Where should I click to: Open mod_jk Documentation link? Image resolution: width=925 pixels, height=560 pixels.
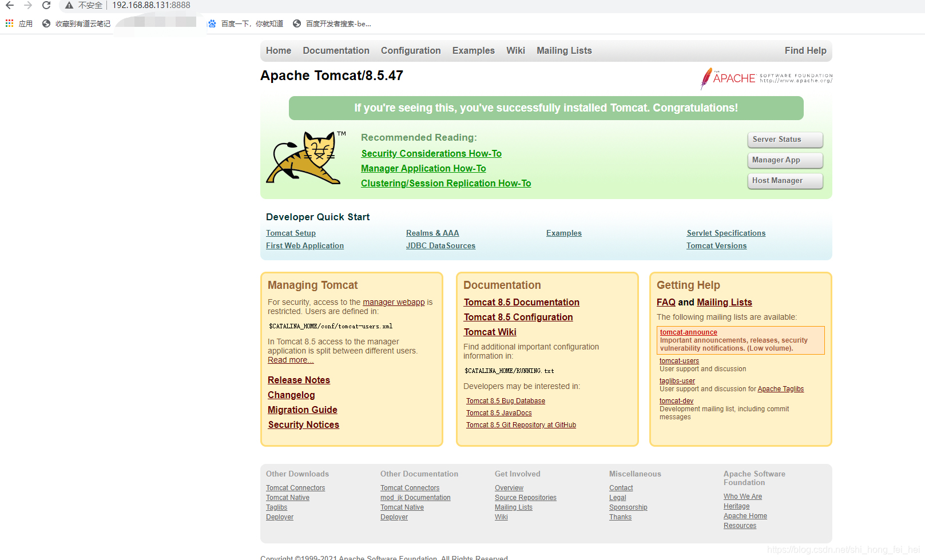pyautogui.click(x=415, y=498)
